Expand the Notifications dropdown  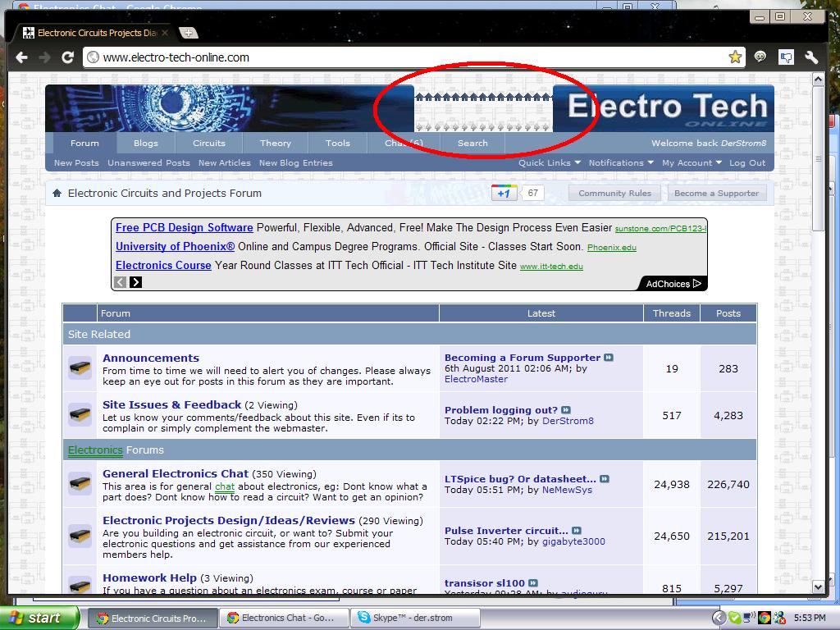coord(621,163)
